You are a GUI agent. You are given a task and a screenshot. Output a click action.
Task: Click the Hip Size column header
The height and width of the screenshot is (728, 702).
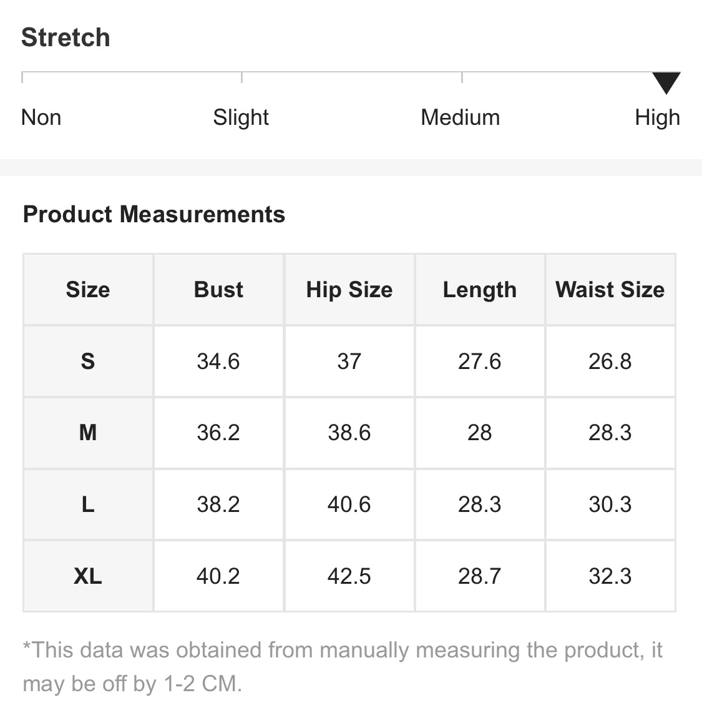tap(349, 290)
